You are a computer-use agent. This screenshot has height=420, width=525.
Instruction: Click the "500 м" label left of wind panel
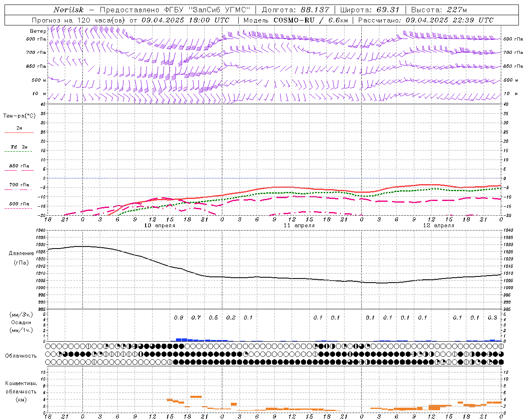tap(39, 80)
